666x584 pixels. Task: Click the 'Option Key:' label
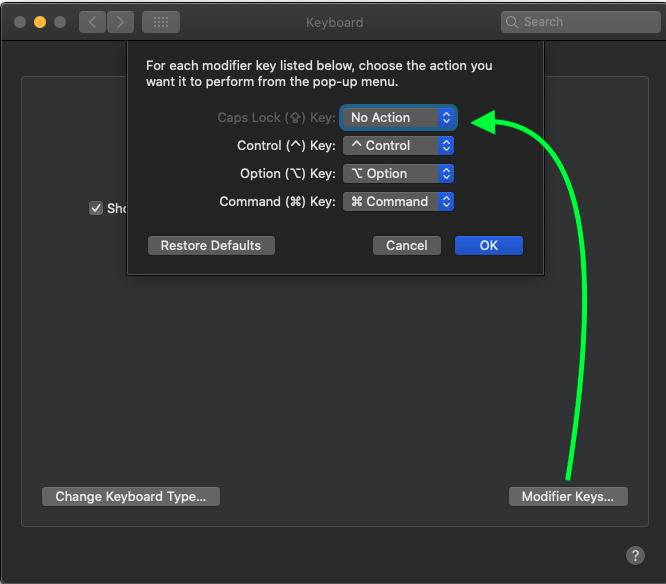tap(288, 174)
